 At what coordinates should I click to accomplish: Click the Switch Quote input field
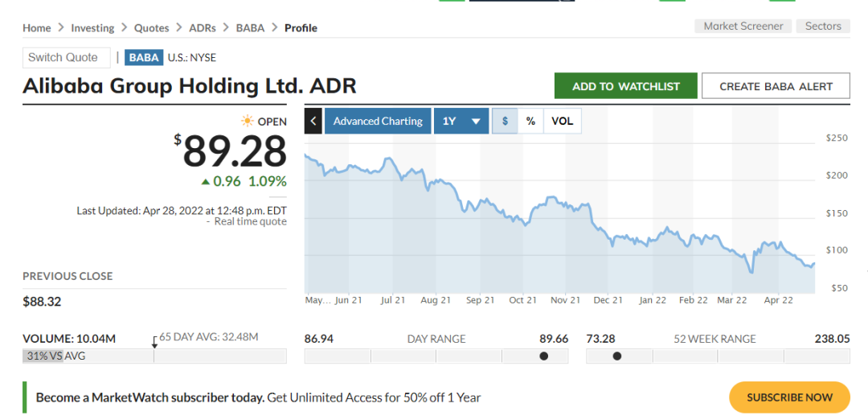point(67,58)
